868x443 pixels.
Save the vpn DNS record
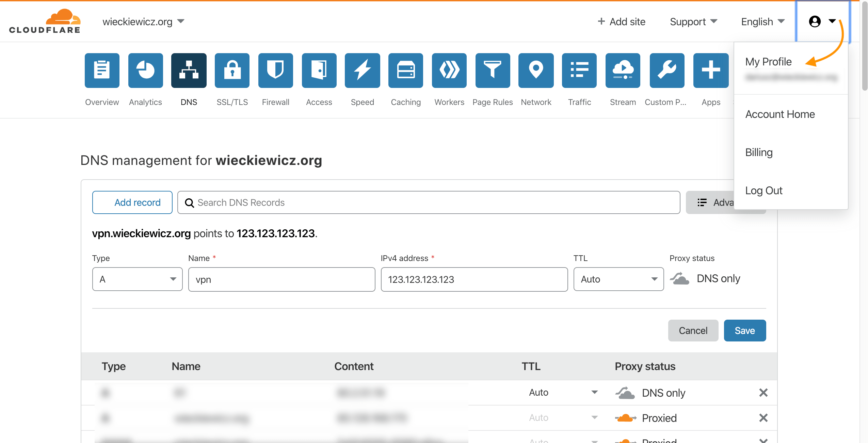[745, 331]
